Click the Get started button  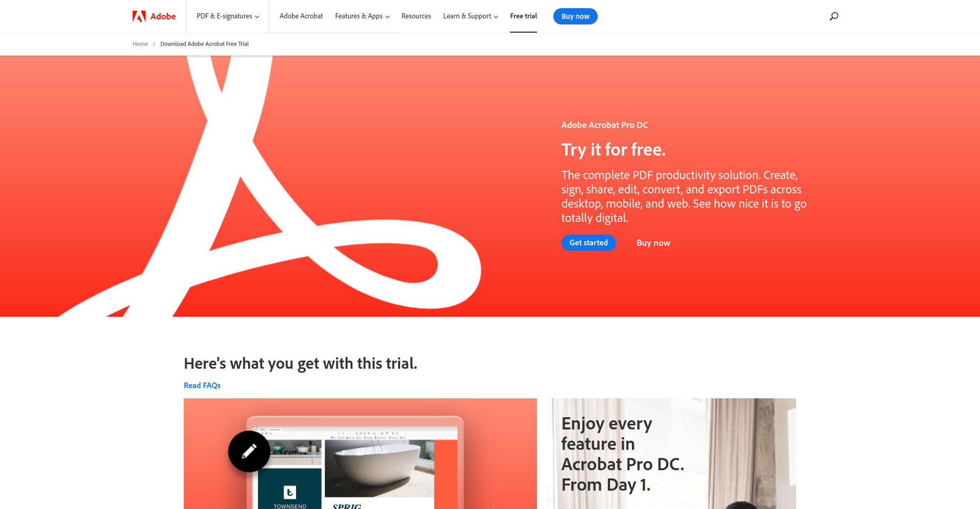click(589, 243)
